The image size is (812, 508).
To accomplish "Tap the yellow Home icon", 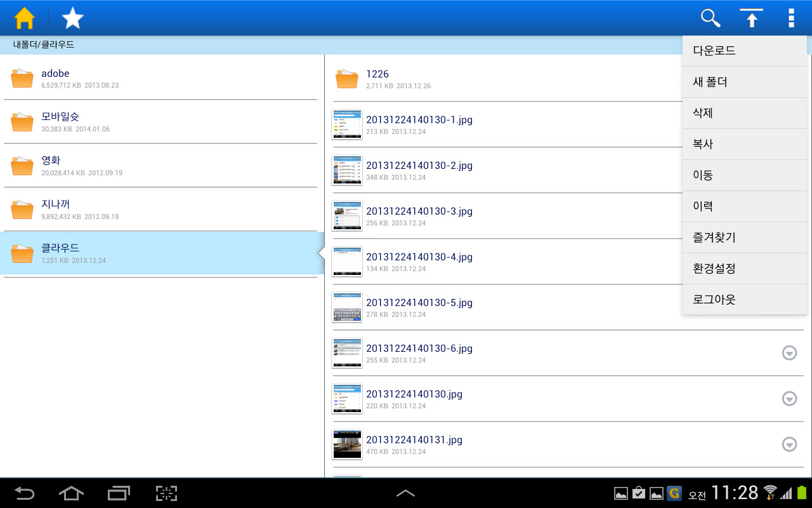I will (24, 18).
